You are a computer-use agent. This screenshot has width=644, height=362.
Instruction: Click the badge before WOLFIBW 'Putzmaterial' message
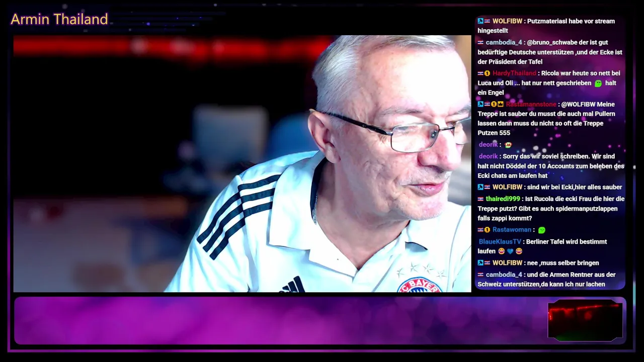pos(480,21)
